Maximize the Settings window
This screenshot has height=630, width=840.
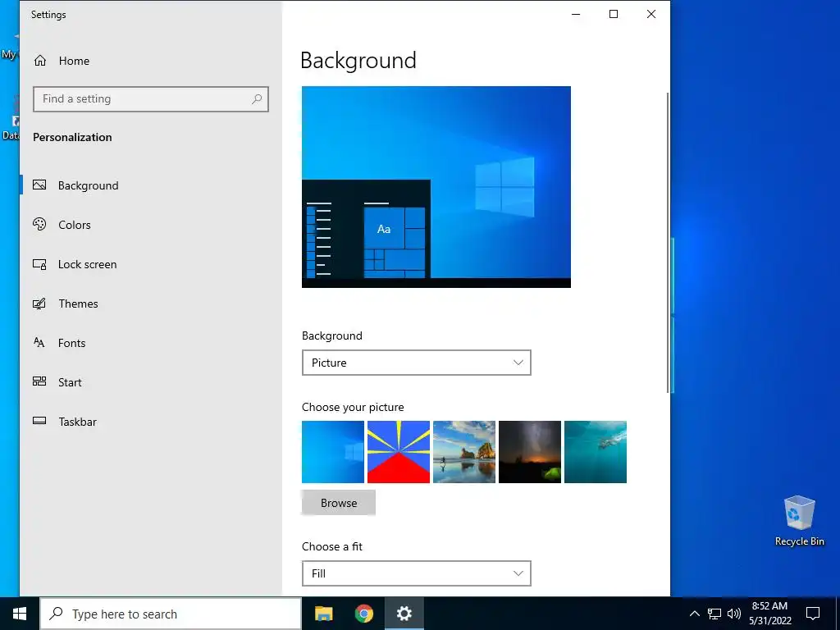tap(614, 15)
